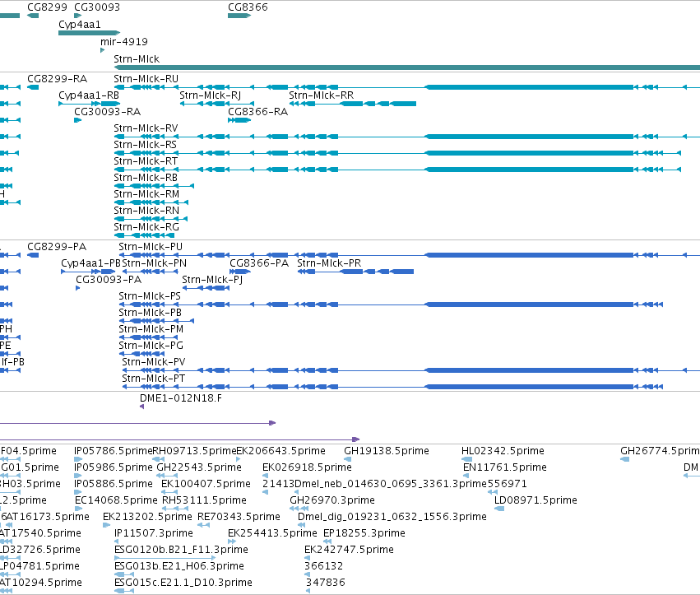Screen dimensions: 700x595
Task: Click the DME1-012N18.F feature label
Action: pyautogui.click(x=181, y=398)
